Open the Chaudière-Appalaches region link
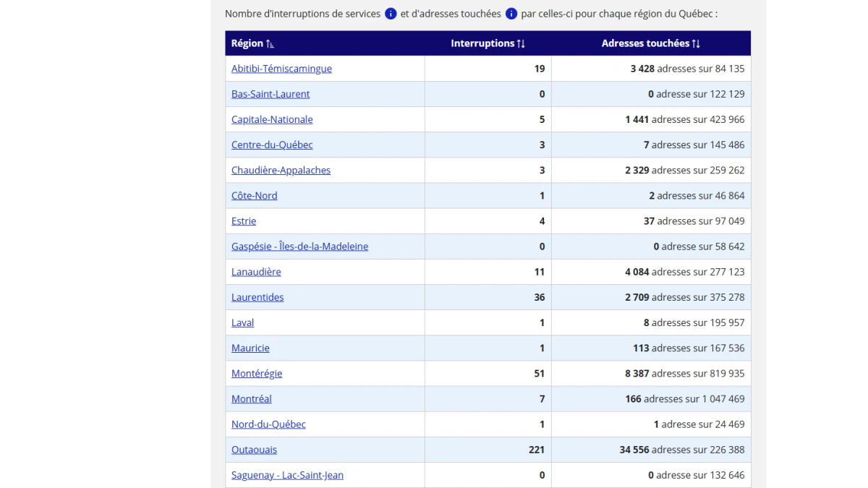Image resolution: width=868 pixels, height=488 pixels. pos(281,171)
